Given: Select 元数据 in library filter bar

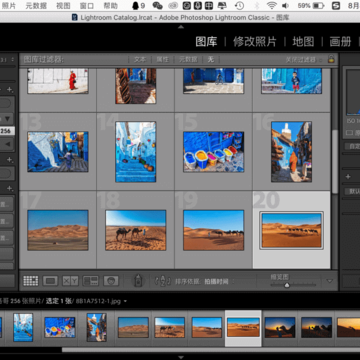Looking at the screenshot, I should coord(188,60).
